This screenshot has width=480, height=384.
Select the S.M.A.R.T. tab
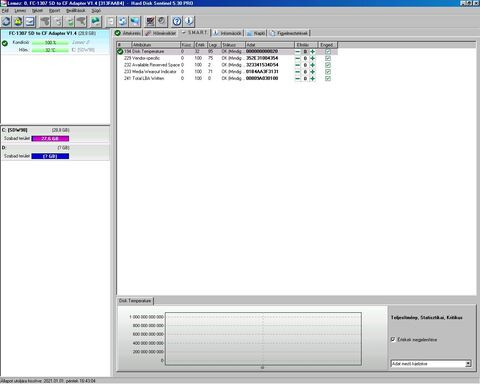195,32
